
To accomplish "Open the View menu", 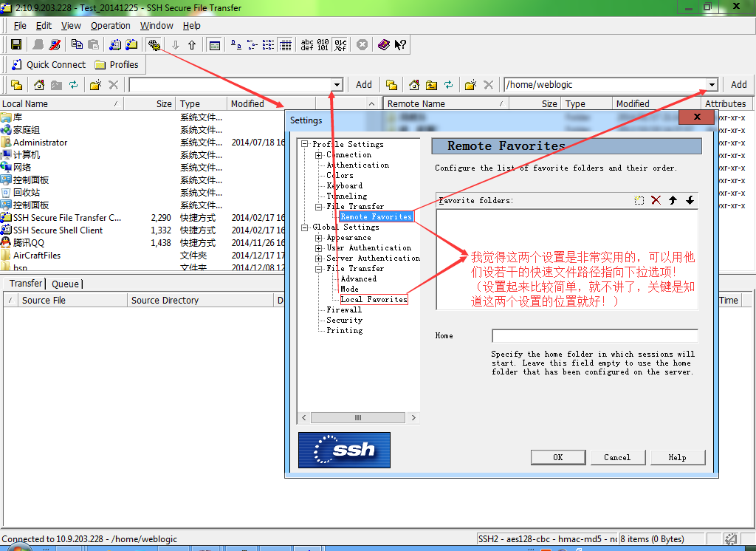I will tap(71, 26).
